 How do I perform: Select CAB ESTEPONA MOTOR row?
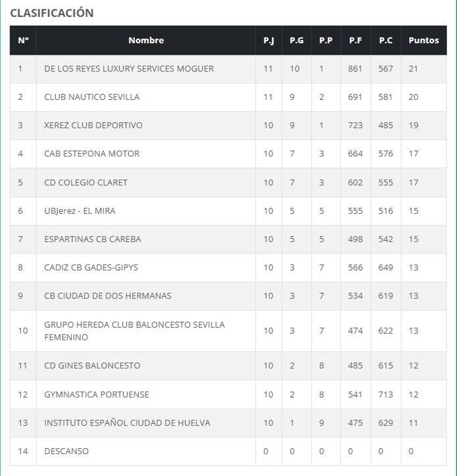click(x=92, y=154)
